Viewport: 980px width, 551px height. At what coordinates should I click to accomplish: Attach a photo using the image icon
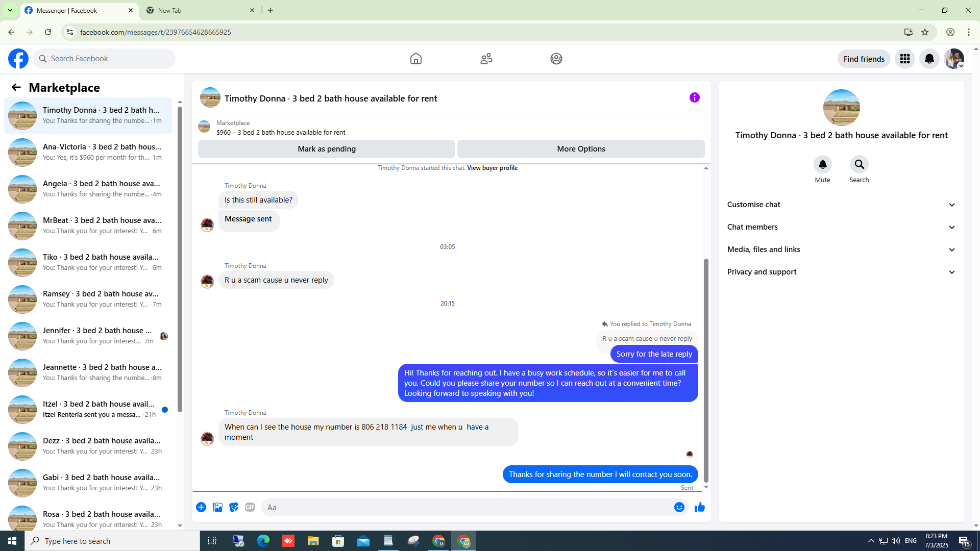[x=217, y=507]
